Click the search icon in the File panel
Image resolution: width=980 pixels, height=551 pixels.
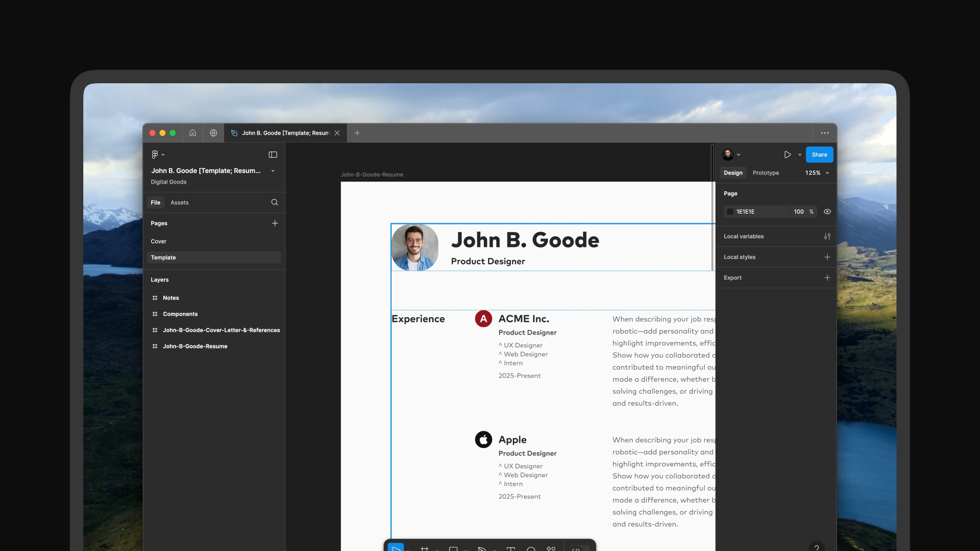pyautogui.click(x=274, y=202)
